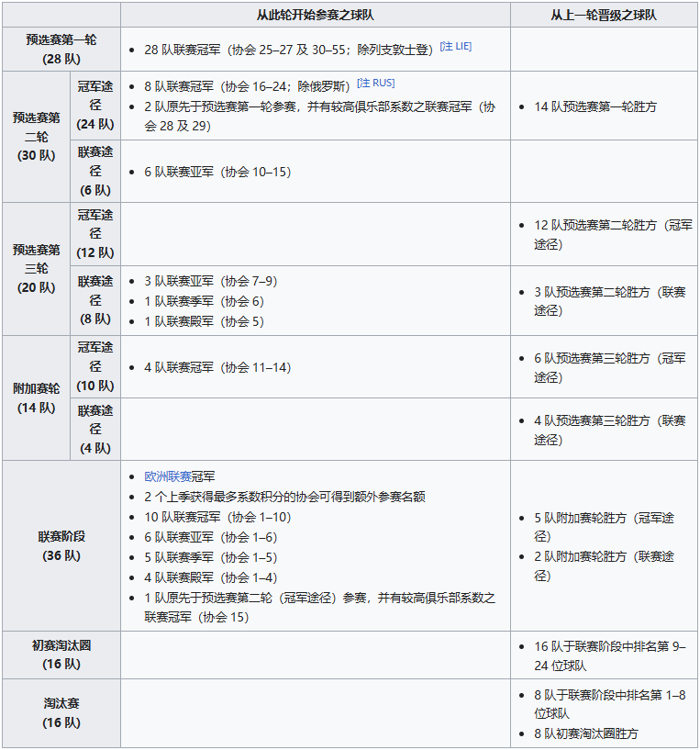Screen dimensions: 700x750
Task: Click the 从此轮开始参赛之球队 column header
Action: click(x=315, y=16)
